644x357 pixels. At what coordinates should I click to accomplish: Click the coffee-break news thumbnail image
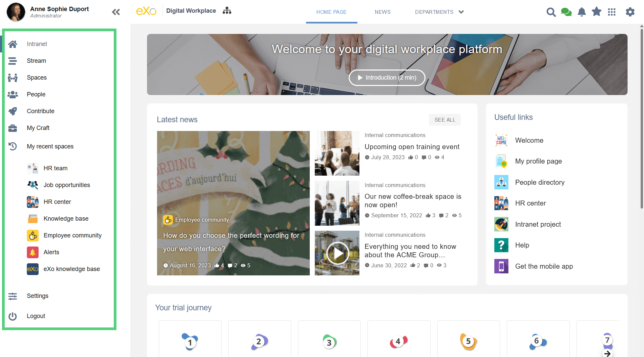pos(337,203)
